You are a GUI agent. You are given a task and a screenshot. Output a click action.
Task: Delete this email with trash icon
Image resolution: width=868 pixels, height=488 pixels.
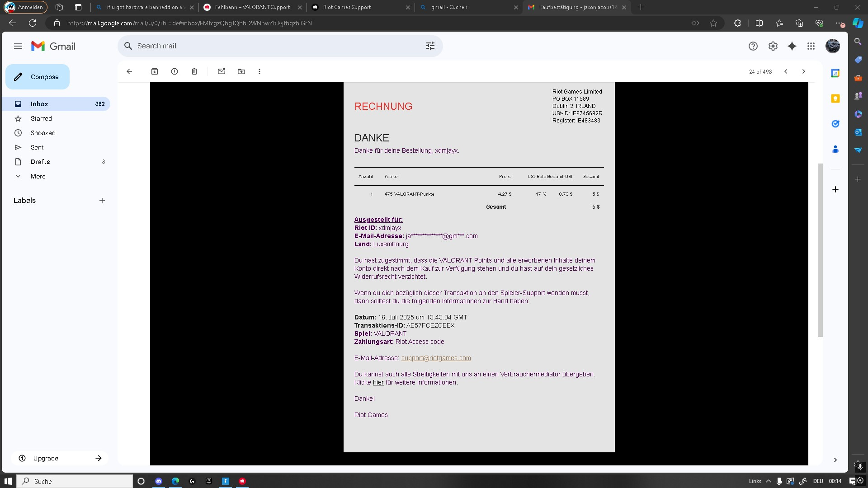point(194,71)
